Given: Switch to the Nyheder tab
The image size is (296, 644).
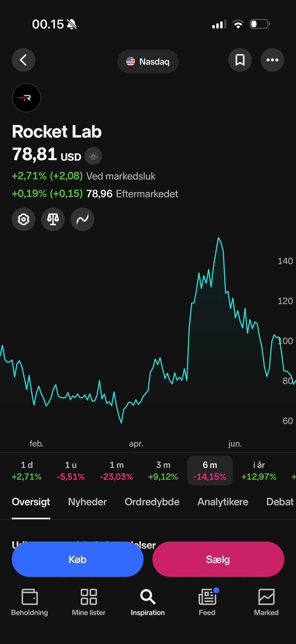Looking at the screenshot, I should pos(87,502).
